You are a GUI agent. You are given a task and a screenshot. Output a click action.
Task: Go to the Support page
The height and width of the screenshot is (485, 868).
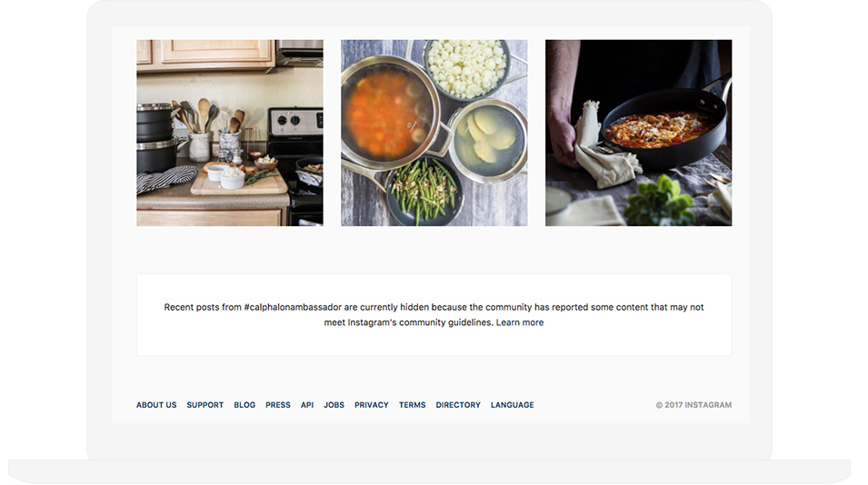(x=205, y=405)
